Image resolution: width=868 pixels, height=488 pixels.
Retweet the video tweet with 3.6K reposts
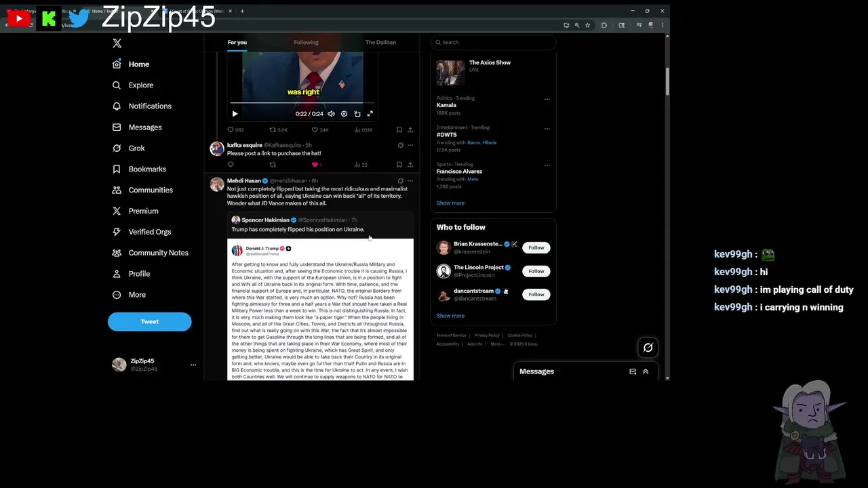click(x=278, y=129)
